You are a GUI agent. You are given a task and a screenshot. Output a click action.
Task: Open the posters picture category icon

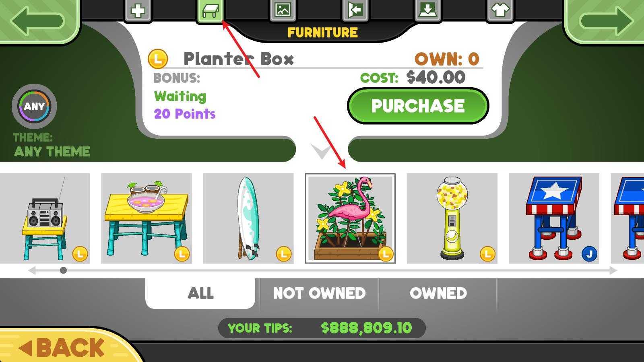coord(283,10)
